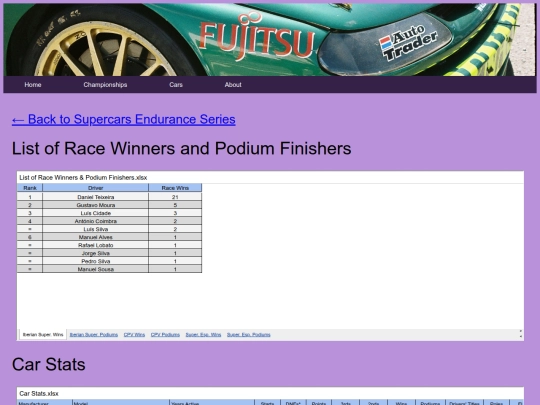Select the Manuel Alves cell
Viewport: 540px width, 405px height.
(x=96, y=237)
